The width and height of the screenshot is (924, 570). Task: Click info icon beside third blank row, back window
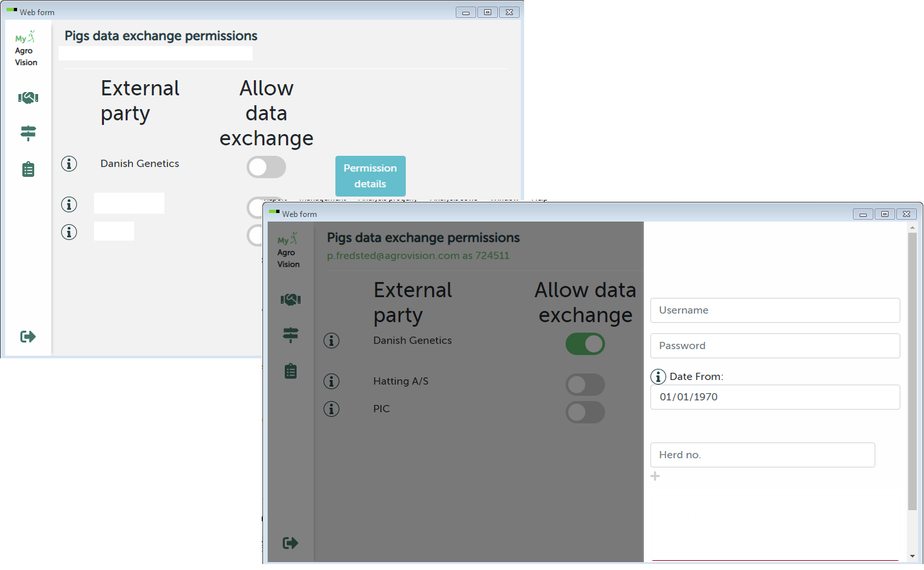point(69,232)
